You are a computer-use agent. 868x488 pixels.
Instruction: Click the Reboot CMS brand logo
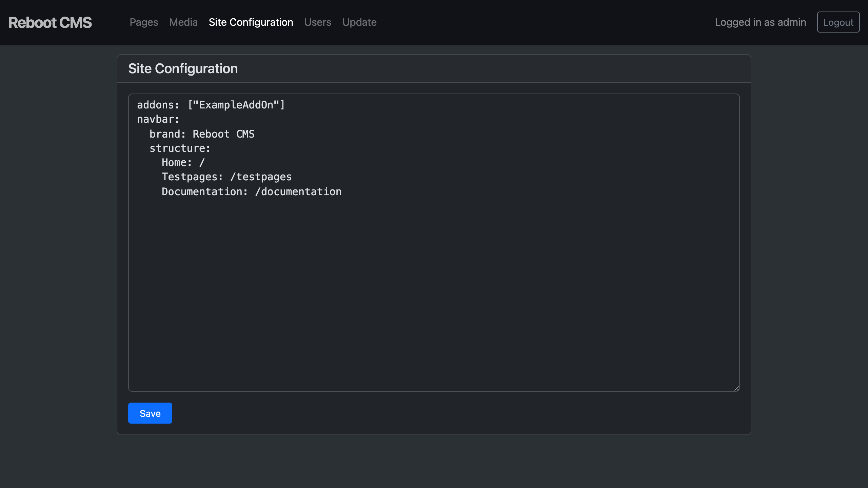50,22
